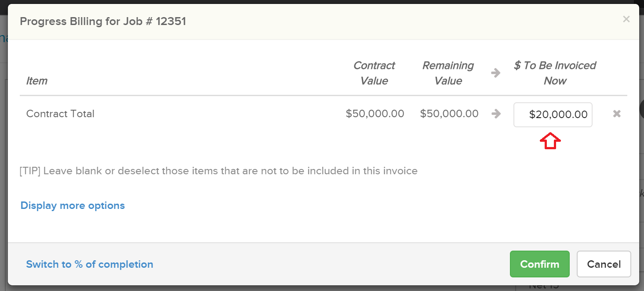Image resolution: width=644 pixels, height=291 pixels.
Task: Switch to % of completion mode
Action: click(x=90, y=264)
